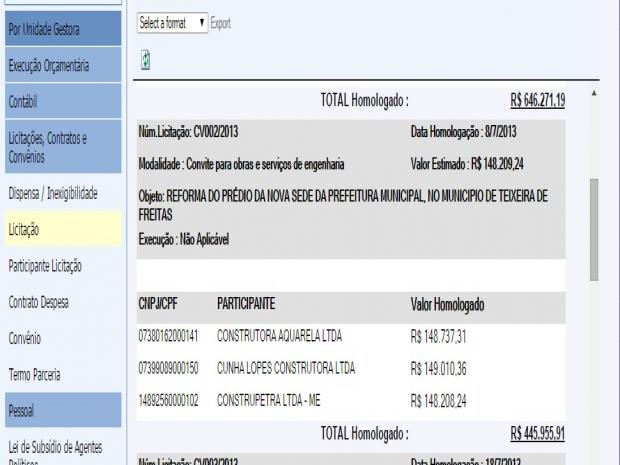Click the report vertical scrollbar thumb

click(x=594, y=230)
